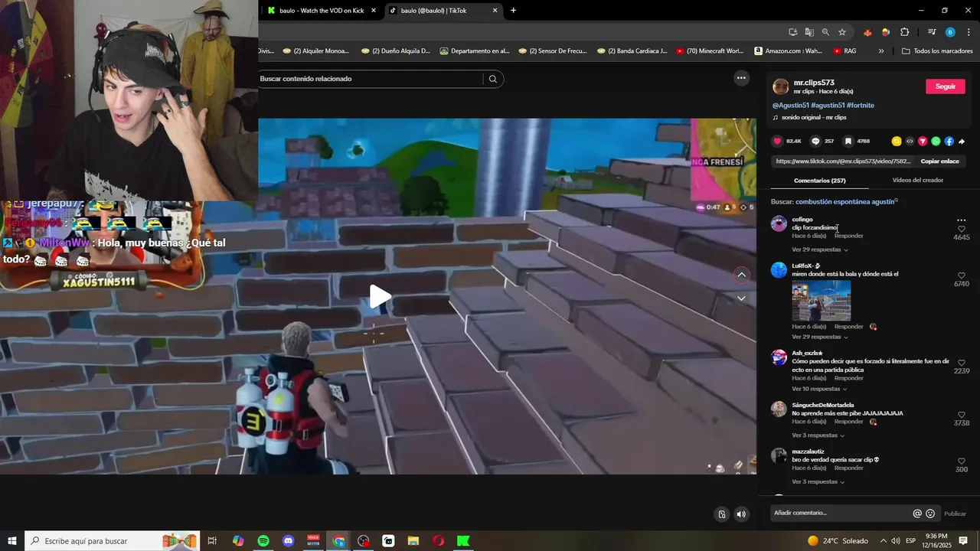This screenshot has width=980, height=551.
Task: Save the video with the bookmark icon
Action: pyautogui.click(x=848, y=141)
